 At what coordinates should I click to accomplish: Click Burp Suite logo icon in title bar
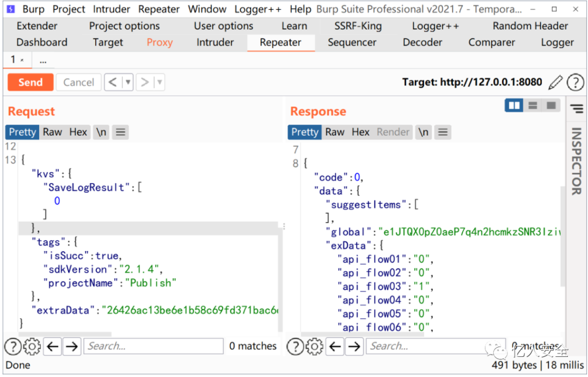tap(11, 9)
